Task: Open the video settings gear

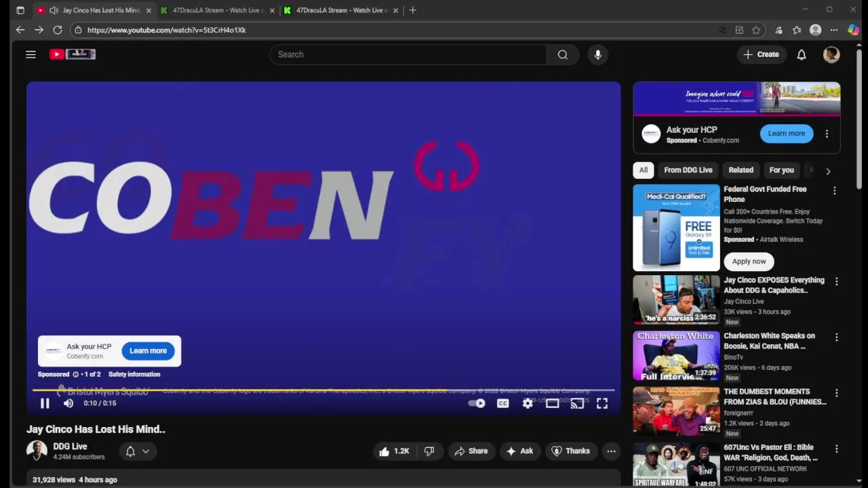Action: (528, 403)
